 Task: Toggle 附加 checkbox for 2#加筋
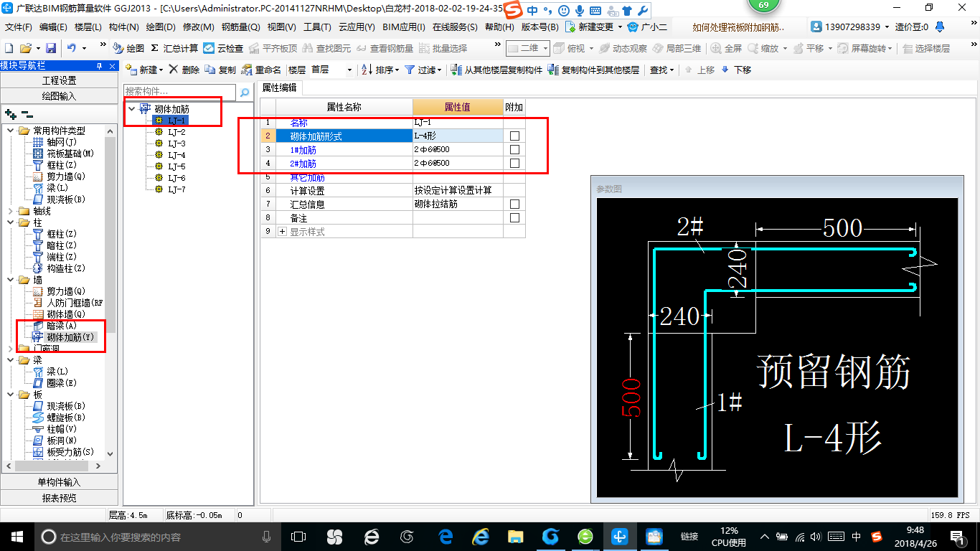[514, 164]
